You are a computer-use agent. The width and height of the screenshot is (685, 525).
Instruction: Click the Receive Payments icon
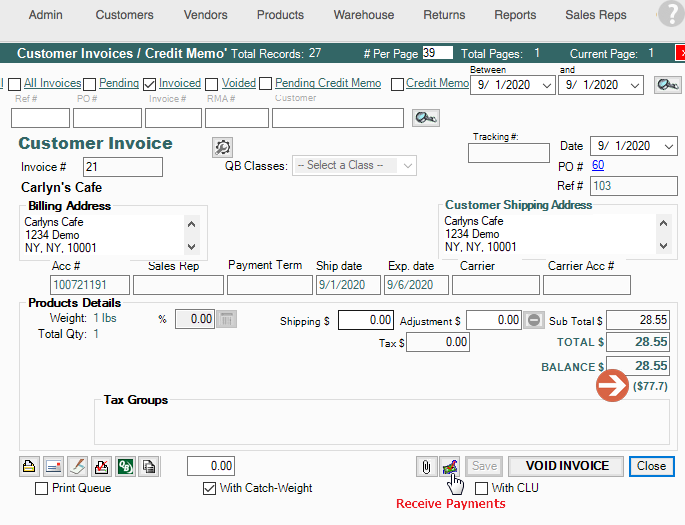[450, 466]
